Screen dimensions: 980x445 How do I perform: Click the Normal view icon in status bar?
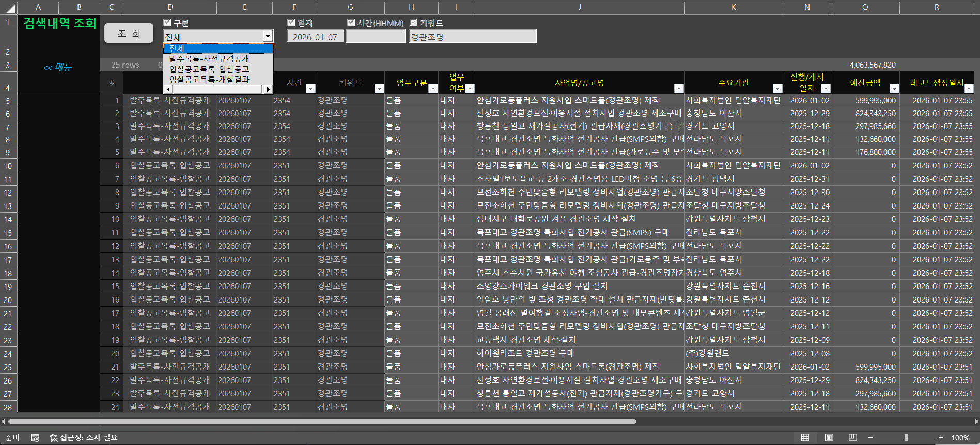805,438
